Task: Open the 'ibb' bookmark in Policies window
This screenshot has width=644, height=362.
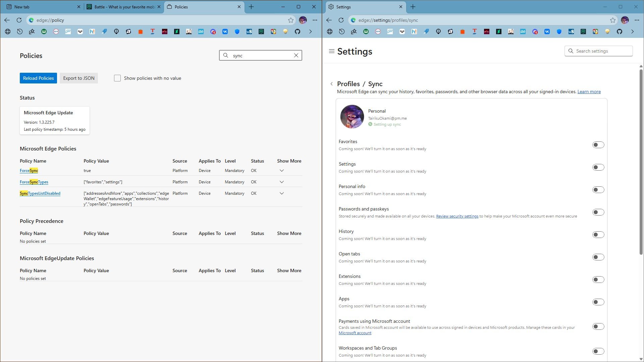Action: pos(201,32)
